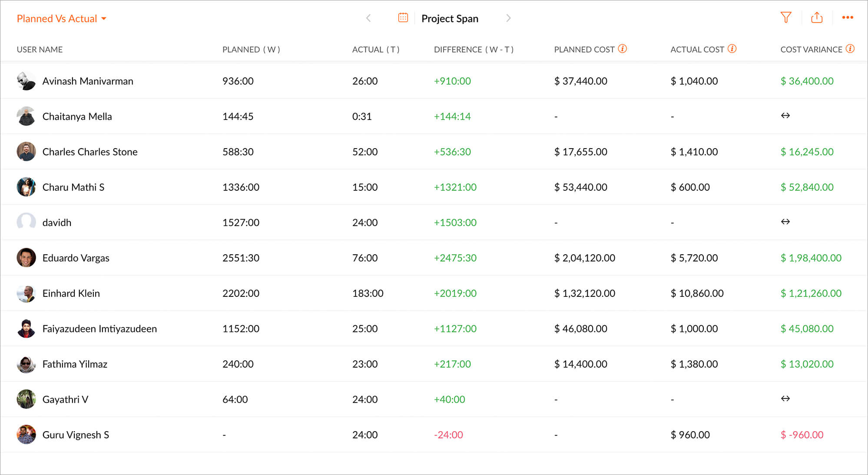Open the three-dot more options menu
Image resolution: width=868 pixels, height=475 pixels.
pyautogui.click(x=848, y=18)
